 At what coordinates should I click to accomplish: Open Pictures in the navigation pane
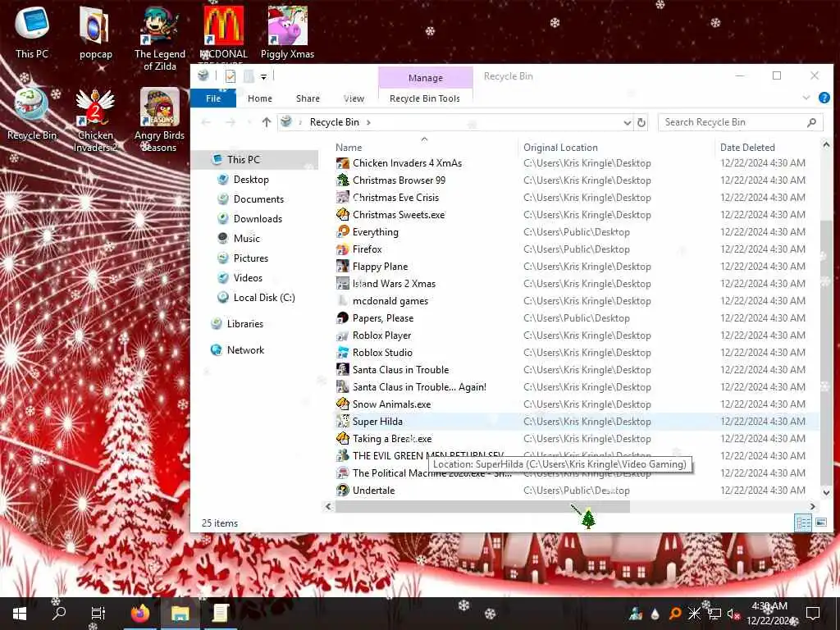pyautogui.click(x=251, y=258)
